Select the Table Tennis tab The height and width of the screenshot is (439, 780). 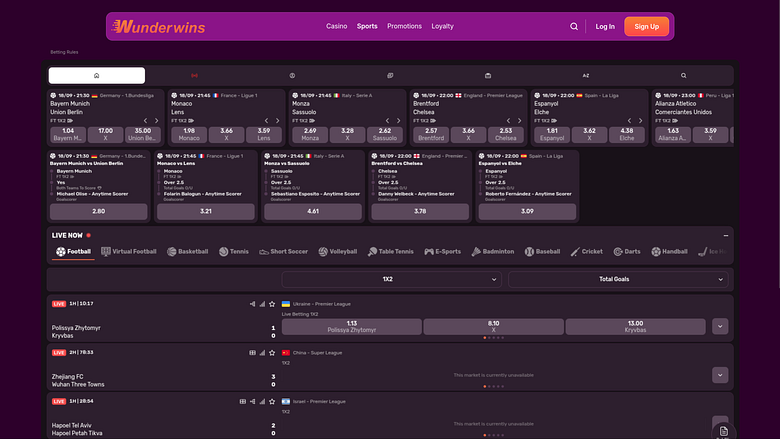pyautogui.click(x=390, y=252)
